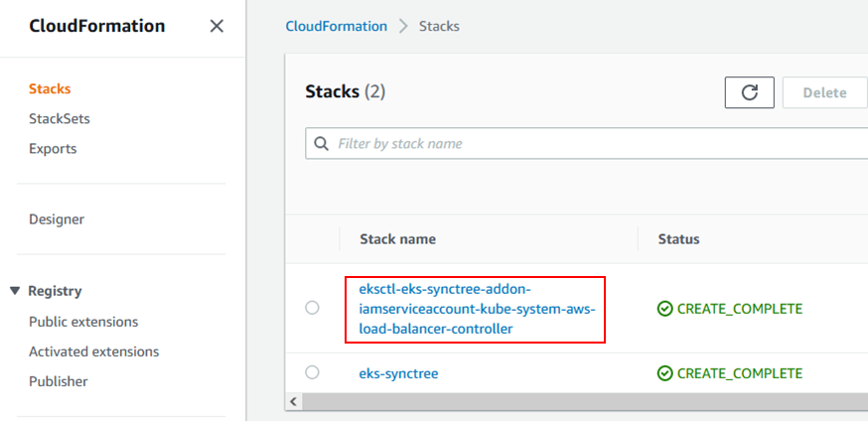The image size is (868, 421).
Task: Close the CloudFormation sidebar panel
Action: pyautogui.click(x=217, y=26)
